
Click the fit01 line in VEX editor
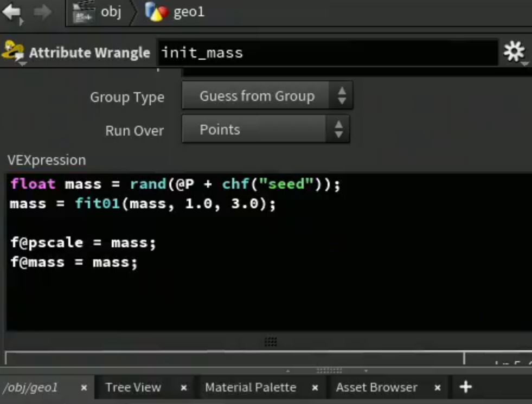[x=143, y=204]
